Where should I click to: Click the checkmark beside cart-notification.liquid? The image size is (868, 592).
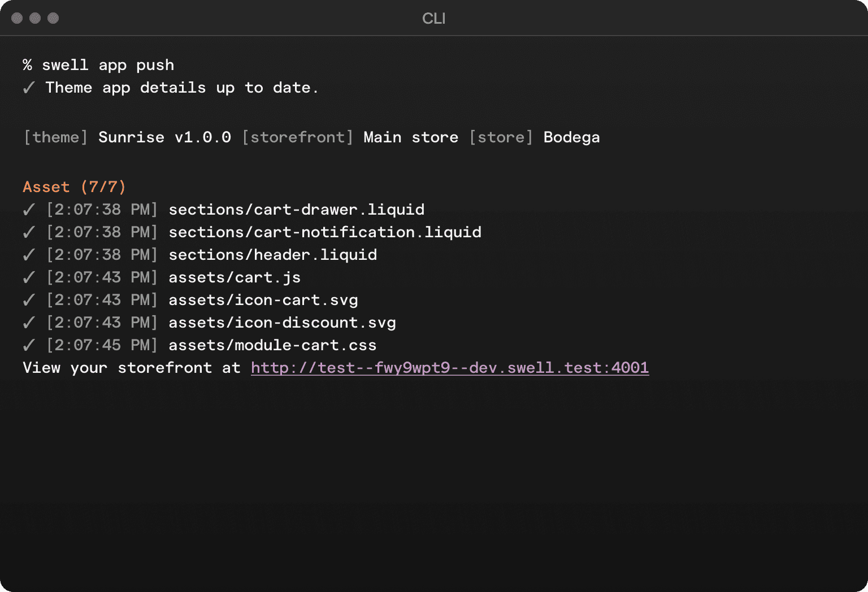(29, 233)
